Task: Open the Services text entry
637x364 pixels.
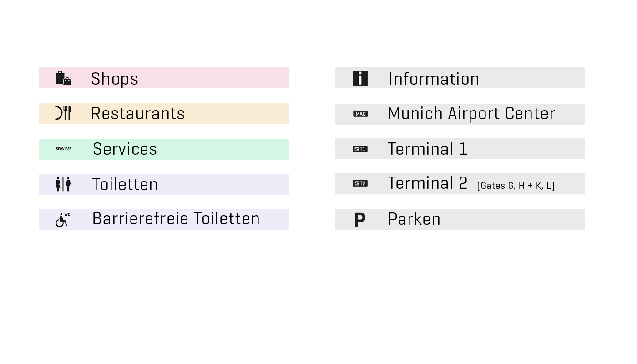Action: [x=125, y=149]
